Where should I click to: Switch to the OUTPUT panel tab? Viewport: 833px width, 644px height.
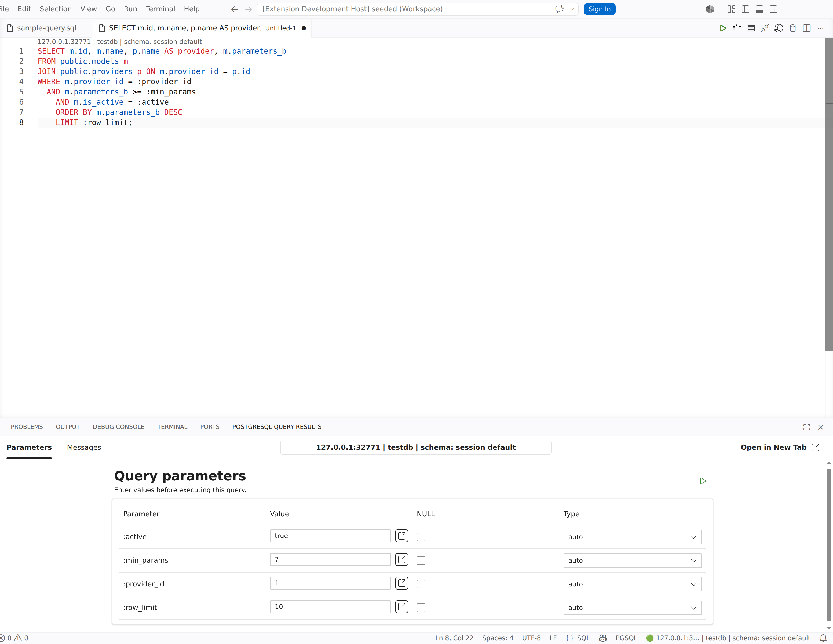pyautogui.click(x=68, y=427)
